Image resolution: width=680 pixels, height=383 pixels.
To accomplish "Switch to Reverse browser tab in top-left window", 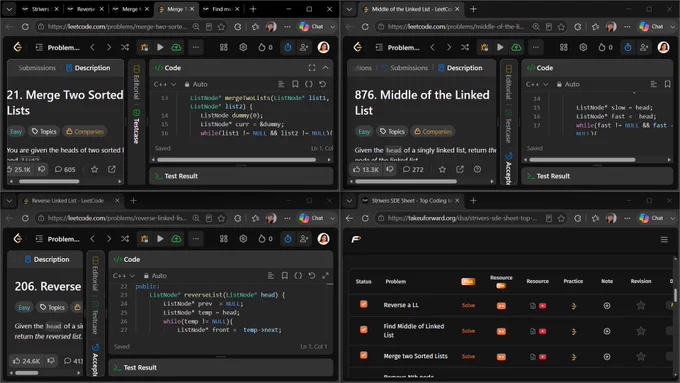I will 85,9.
